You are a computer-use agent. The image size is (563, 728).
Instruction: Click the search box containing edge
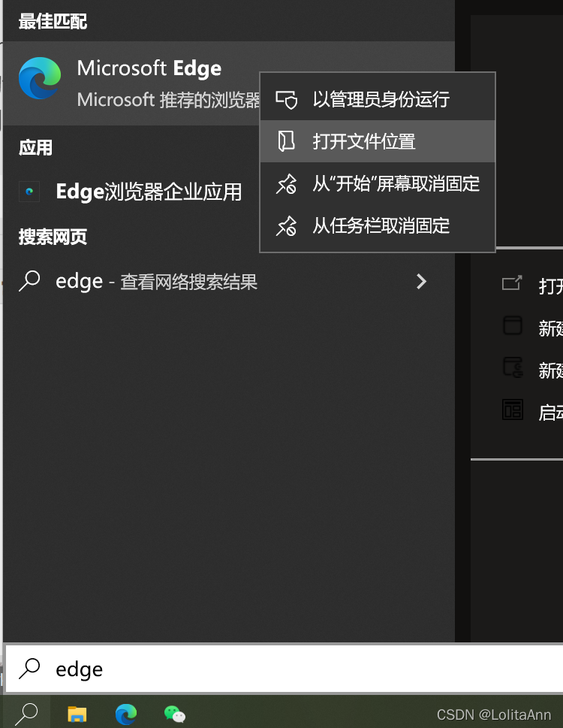(x=283, y=669)
